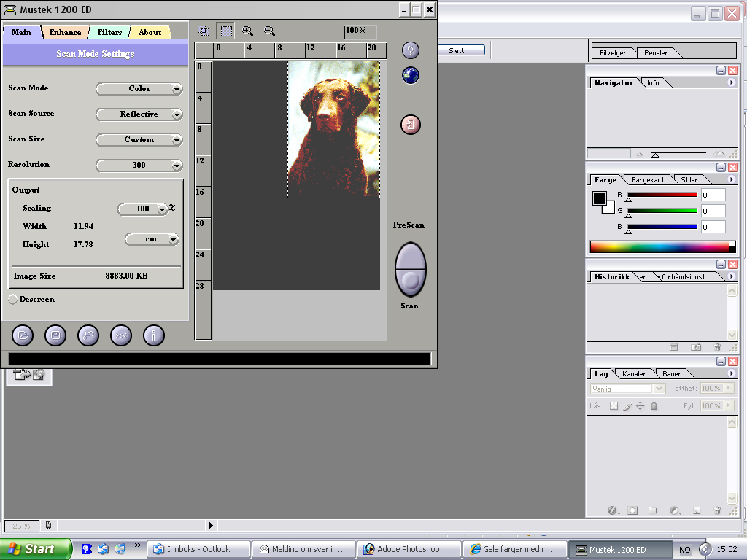This screenshot has height=560, width=747.
Task: Click the foreground color black swatch
Action: pyautogui.click(x=599, y=198)
